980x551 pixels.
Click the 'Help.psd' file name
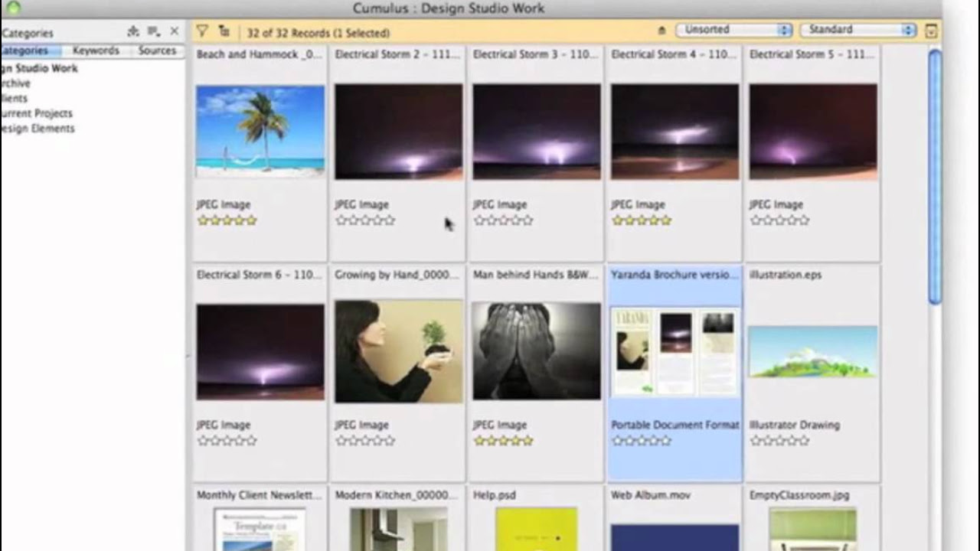(495, 495)
